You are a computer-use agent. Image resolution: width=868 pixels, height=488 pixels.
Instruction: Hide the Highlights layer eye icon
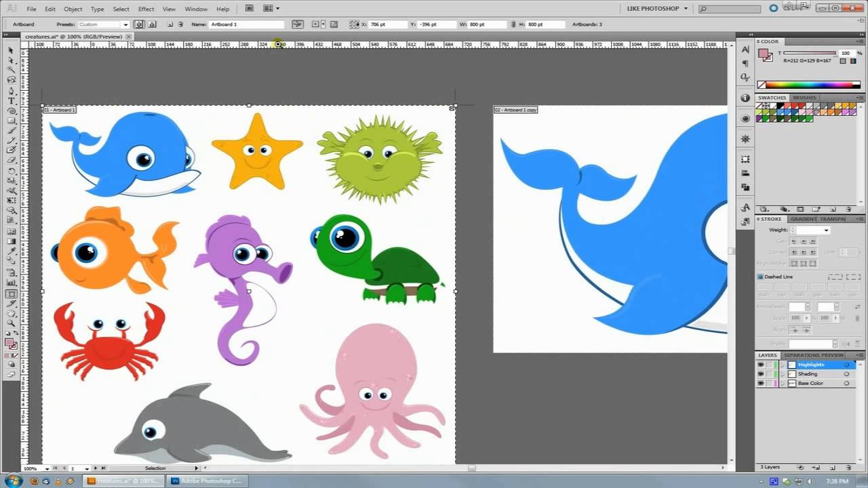click(760, 365)
